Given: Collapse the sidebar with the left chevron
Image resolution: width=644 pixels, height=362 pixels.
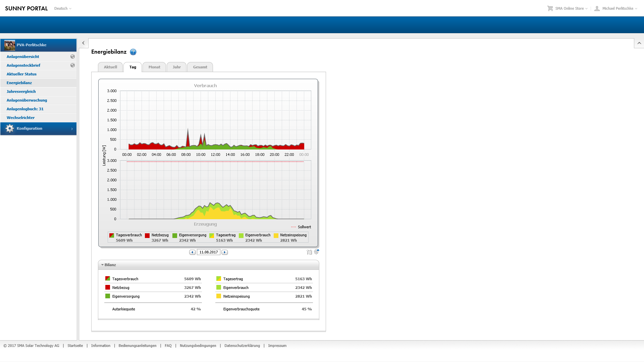Looking at the screenshot, I should click(x=84, y=43).
